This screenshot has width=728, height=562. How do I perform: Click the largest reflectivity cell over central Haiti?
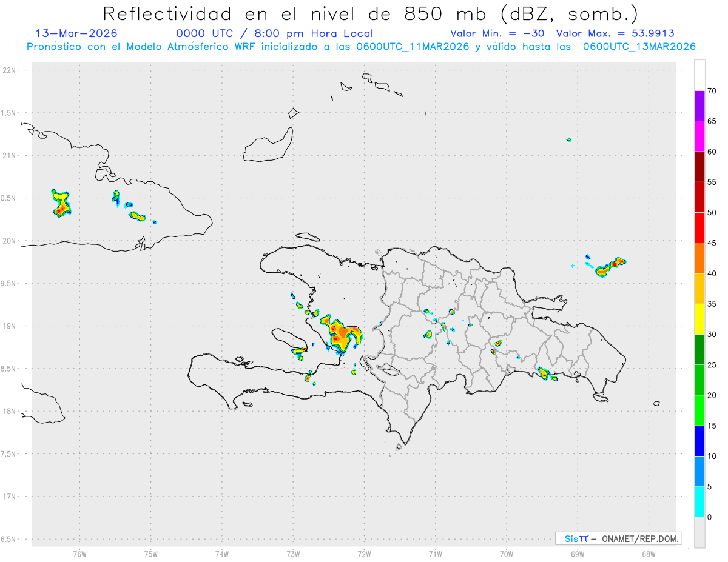tap(342, 334)
